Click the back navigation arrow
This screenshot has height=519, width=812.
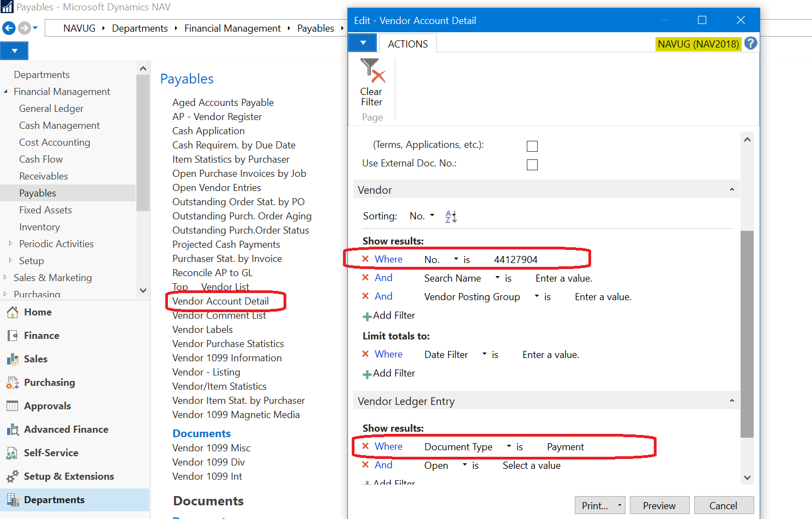tap(9, 28)
